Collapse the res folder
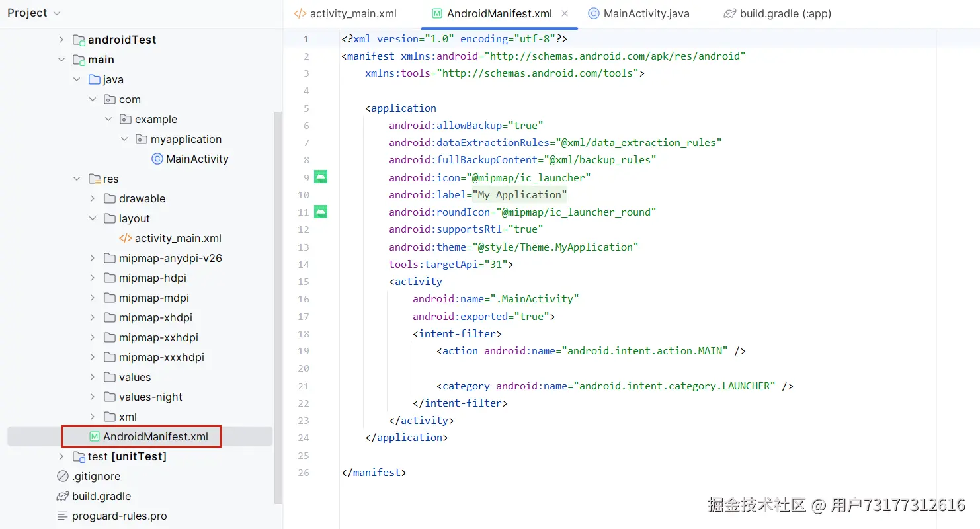 coord(77,179)
